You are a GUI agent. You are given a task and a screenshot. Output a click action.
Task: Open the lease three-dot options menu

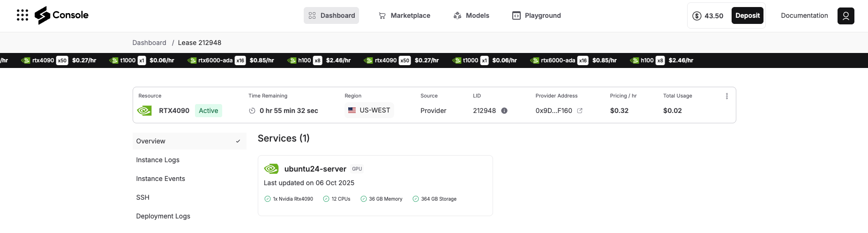726,96
